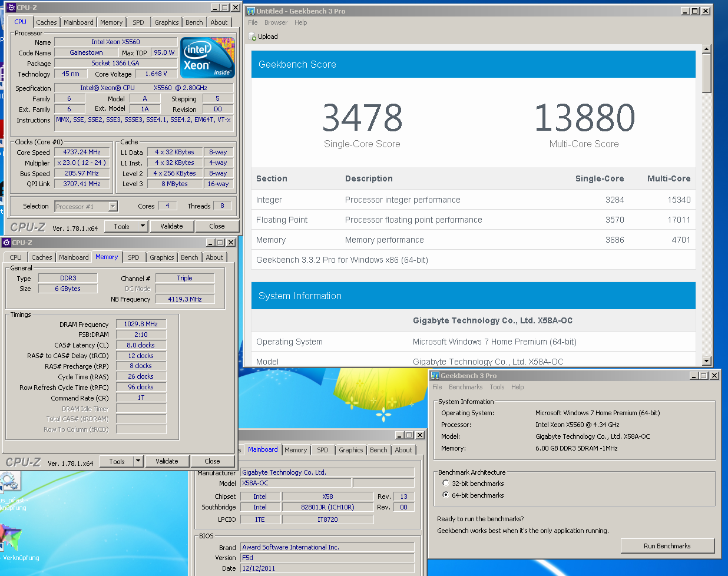Click the NB Frequency 4119.3 MHz value

[185, 299]
